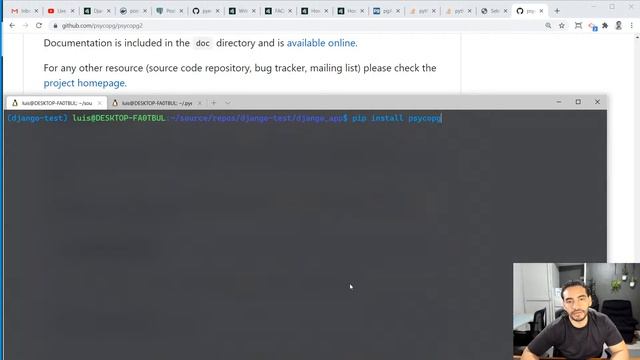Close the PostgreSQL elephant tab
The image size is (640, 360).
(x=181, y=11)
